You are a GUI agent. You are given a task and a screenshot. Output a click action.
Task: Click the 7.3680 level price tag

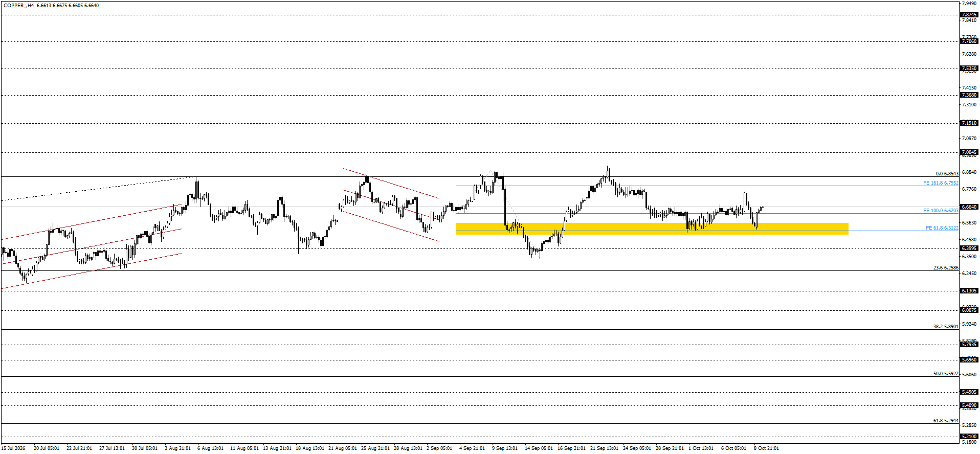point(969,95)
